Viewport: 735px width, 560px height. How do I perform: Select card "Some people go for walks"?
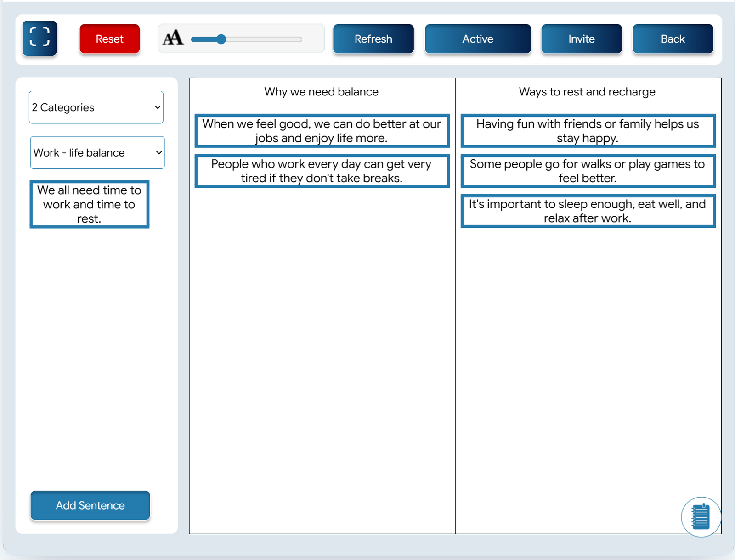[588, 171]
